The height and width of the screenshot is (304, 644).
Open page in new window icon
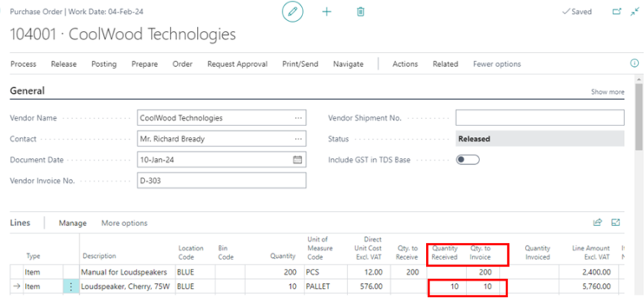(617, 12)
